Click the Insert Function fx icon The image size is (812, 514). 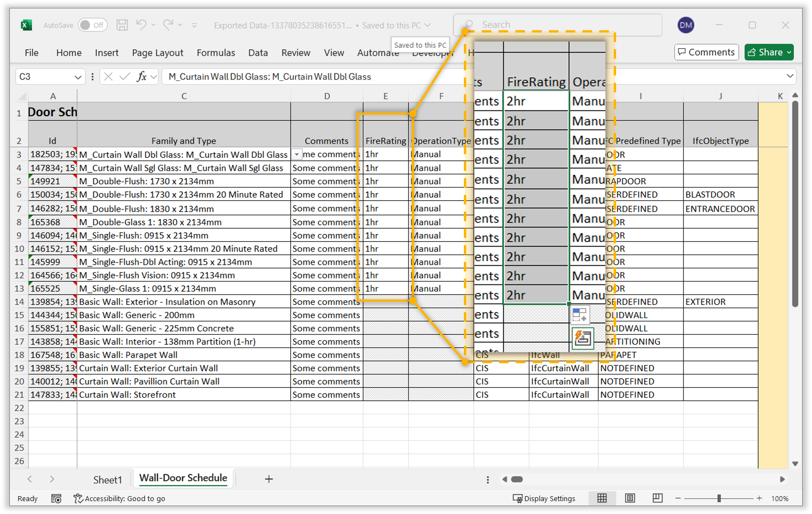tap(142, 77)
